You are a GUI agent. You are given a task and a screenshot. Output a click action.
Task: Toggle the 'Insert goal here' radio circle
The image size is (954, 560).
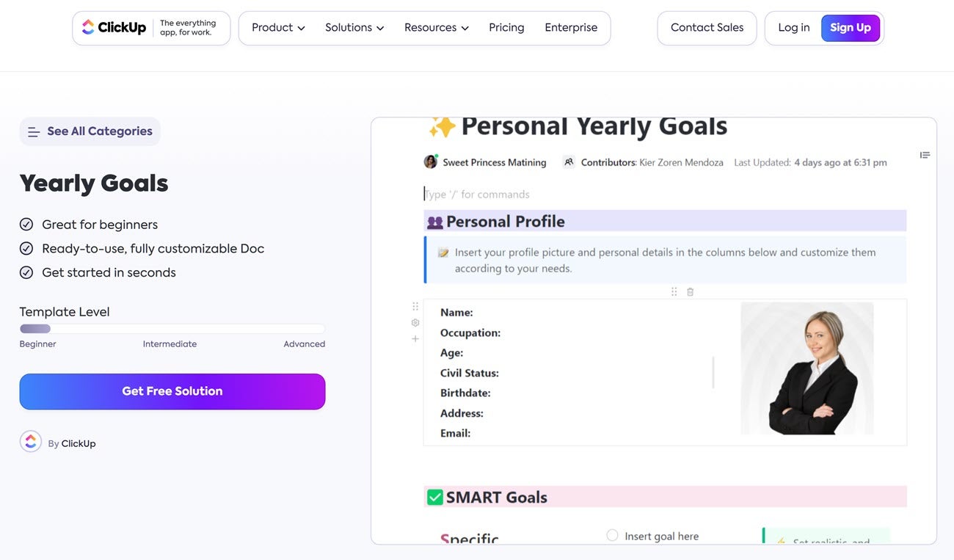[x=612, y=536]
